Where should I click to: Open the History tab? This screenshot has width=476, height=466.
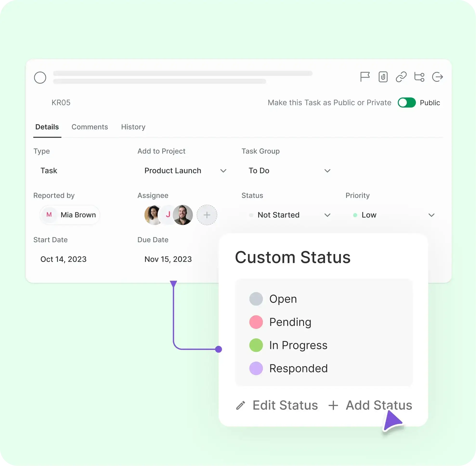133,127
